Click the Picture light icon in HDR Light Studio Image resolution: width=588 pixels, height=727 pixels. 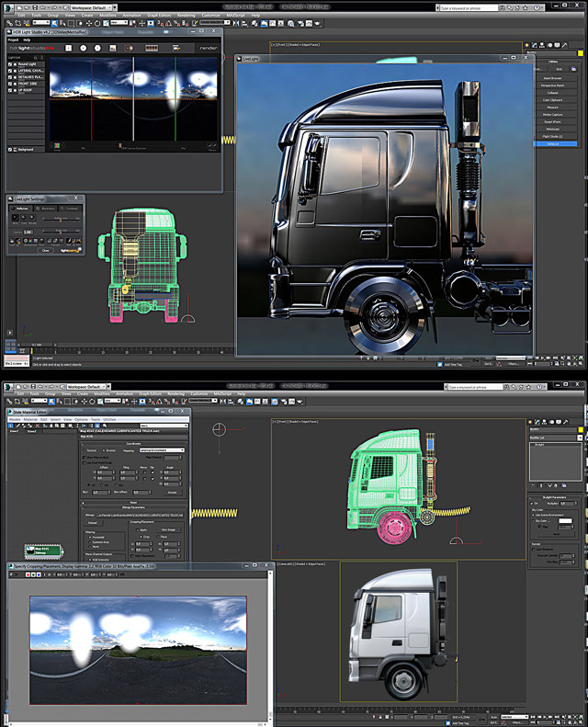pyautogui.click(x=113, y=48)
